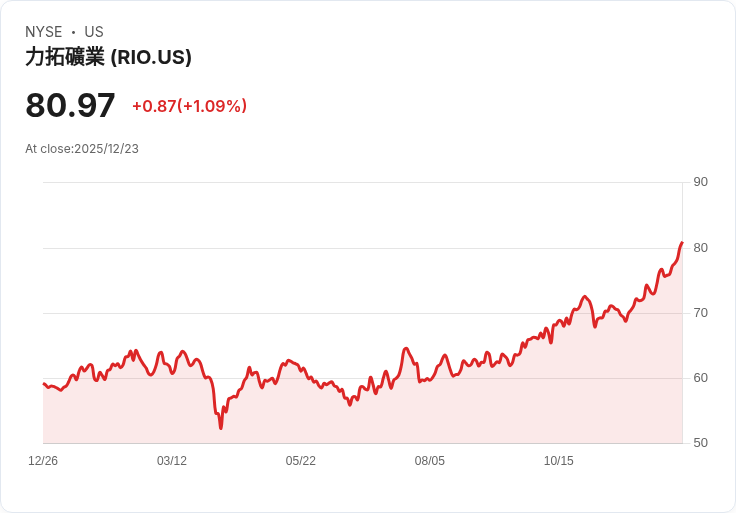Click the US market label
The height and width of the screenshot is (513, 736).
pyautogui.click(x=94, y=32)
